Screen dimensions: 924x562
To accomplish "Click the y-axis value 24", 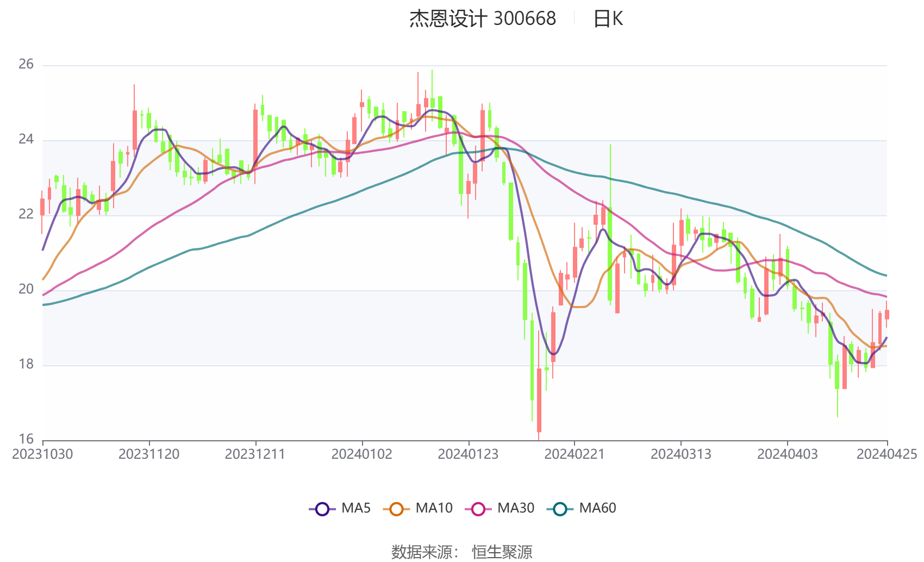I will point(26,139).
